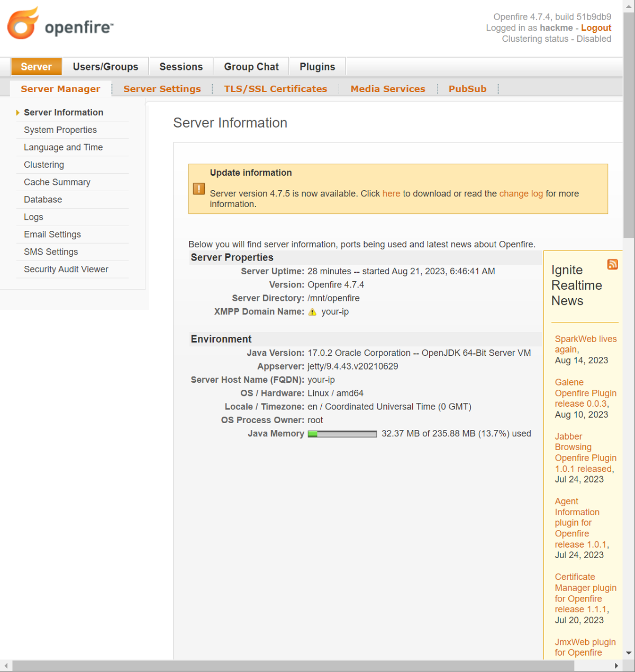Click the Java Version value text
The height and width of the screenshot is (672, 635).
(x=419, y=353)
